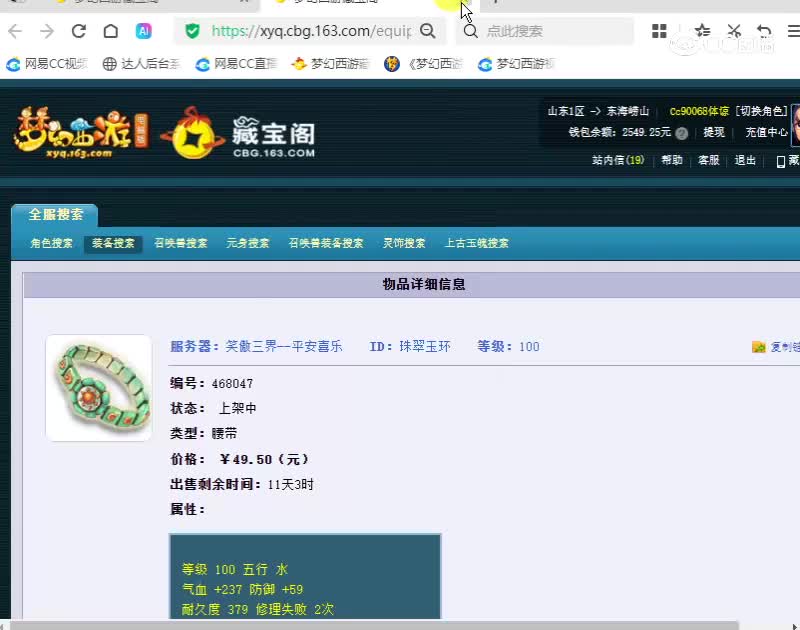Open the 充值中心 recharge center
Viewport: 800px width, 630px height.
coord(765,132)
